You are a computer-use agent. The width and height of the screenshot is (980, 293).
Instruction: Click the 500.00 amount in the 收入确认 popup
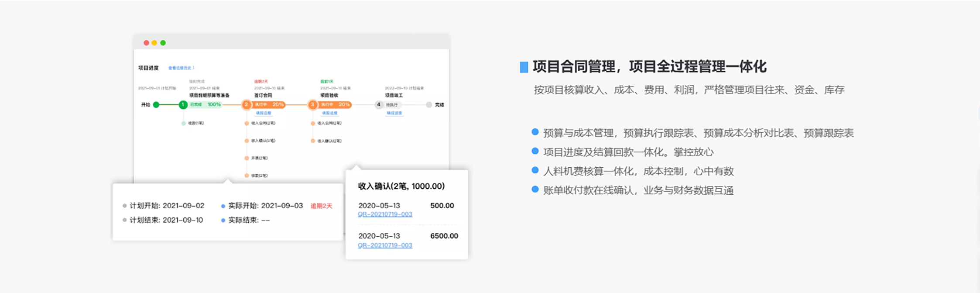[x=442, y=206]
